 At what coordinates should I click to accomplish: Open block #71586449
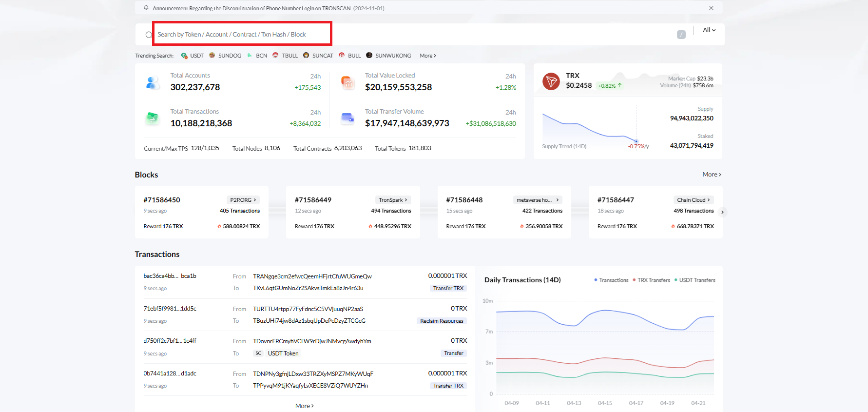(x=313, y=200)
